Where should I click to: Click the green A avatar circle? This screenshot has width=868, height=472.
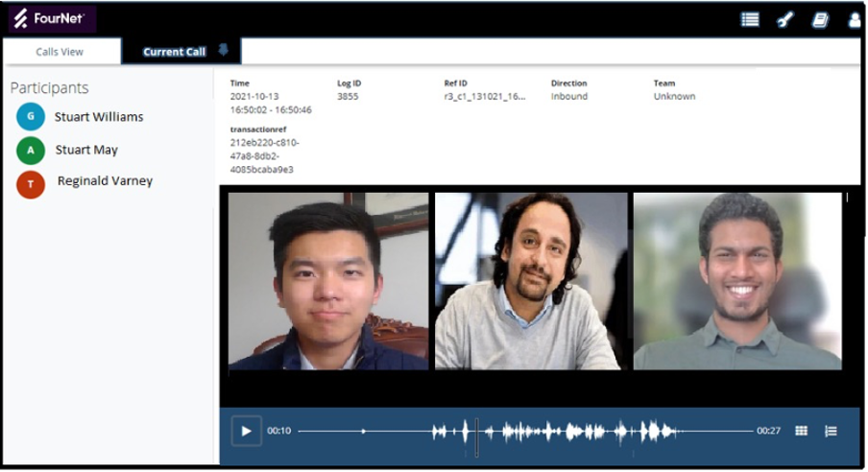click(31, 151)
